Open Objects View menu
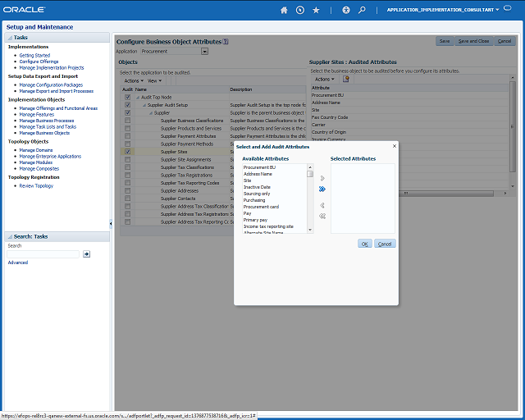This screenshot has width=525, height=420. (x=154, y=80)
